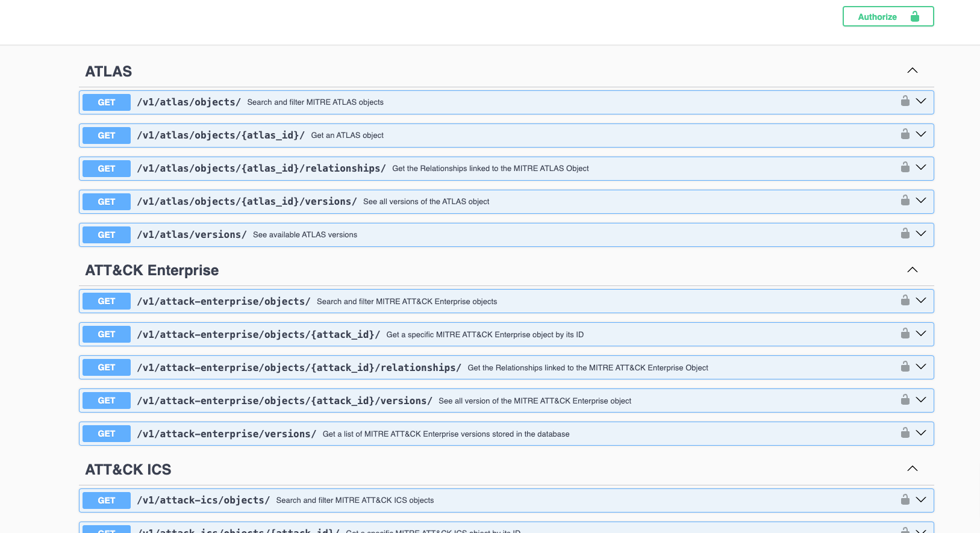The height and width of the screenshot is (533, 980).
Task: Click the ATT&CK Enterprise section heading
Action: tap(152, 270)
